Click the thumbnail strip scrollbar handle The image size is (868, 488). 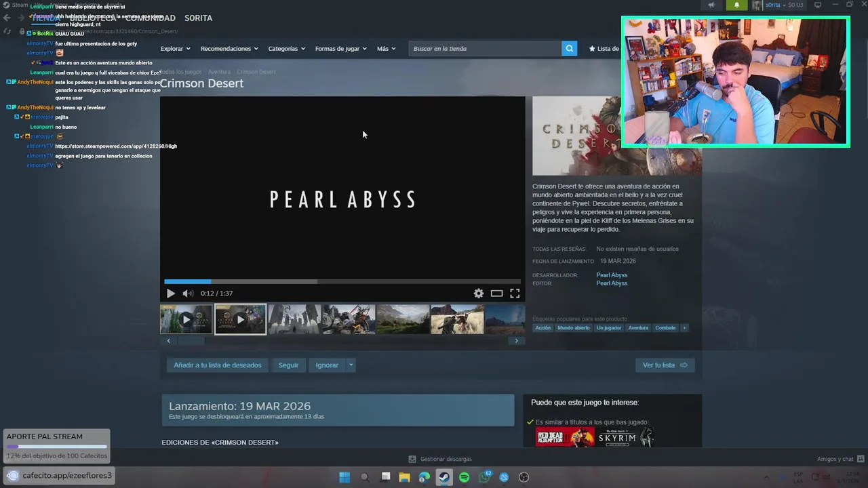191,341
